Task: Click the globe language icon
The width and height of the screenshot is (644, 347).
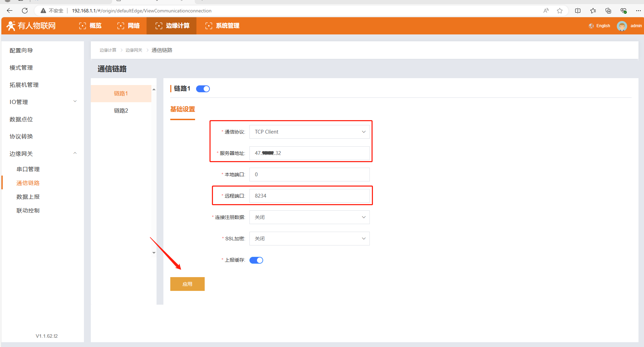Action: (591, 26)
